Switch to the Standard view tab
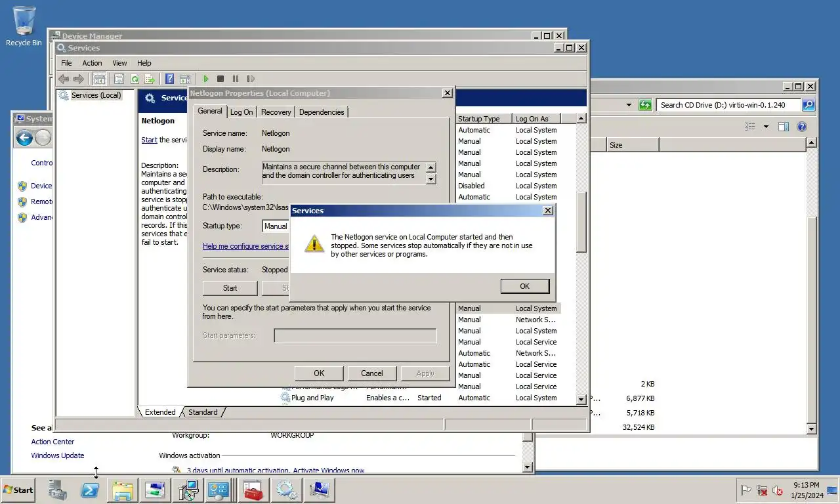Image resolution: width=840 pixels, height=504 pixels. pyautogui.click(x=203, y=412)
